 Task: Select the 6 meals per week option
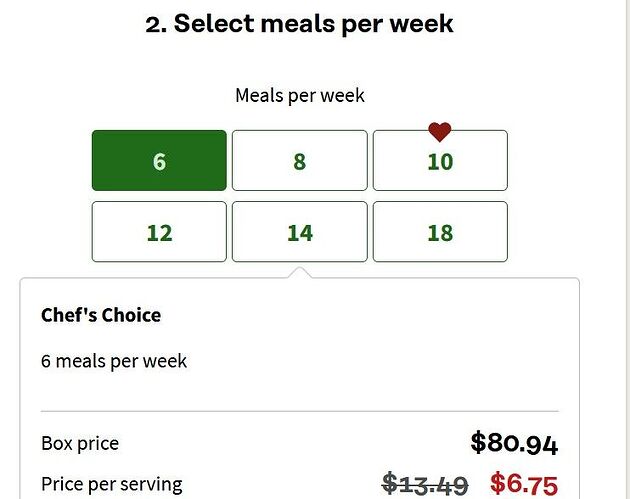[x=159, y=160]
